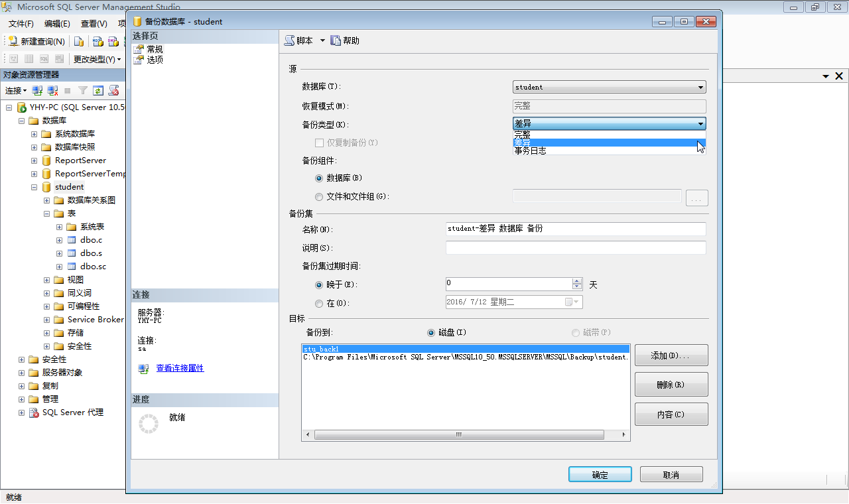
Task: Open the 编辑(E) menu
Action: (x=57, y=23)
